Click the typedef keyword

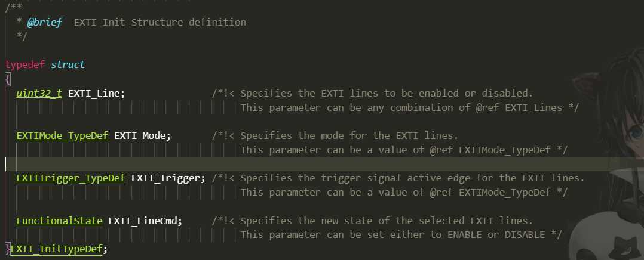click(x=24, y=65)
